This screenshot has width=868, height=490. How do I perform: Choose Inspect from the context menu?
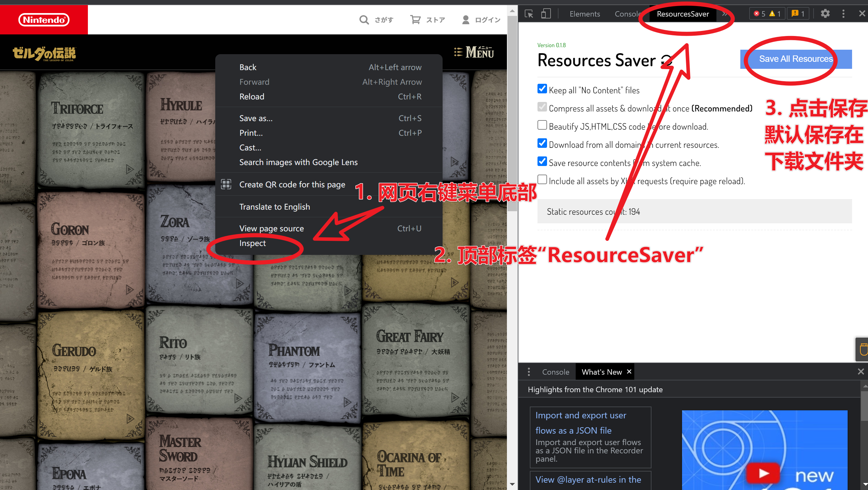(x=253, y=243)
